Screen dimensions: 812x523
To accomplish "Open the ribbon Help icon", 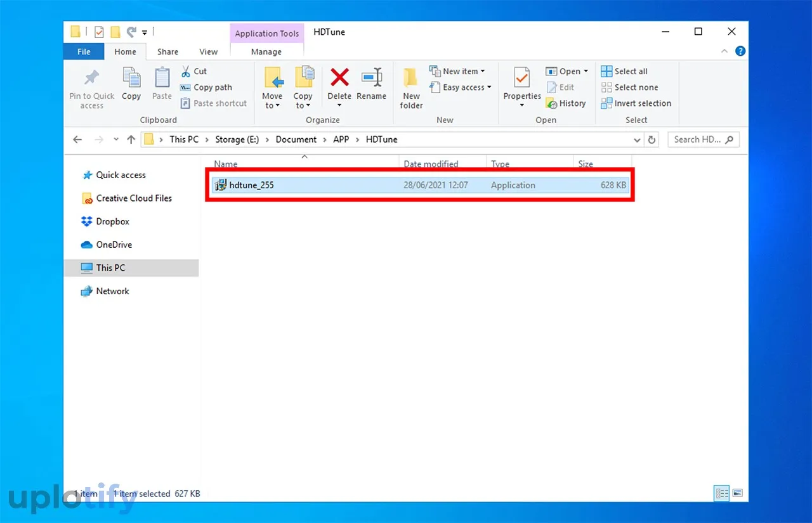I will point(740,52).
